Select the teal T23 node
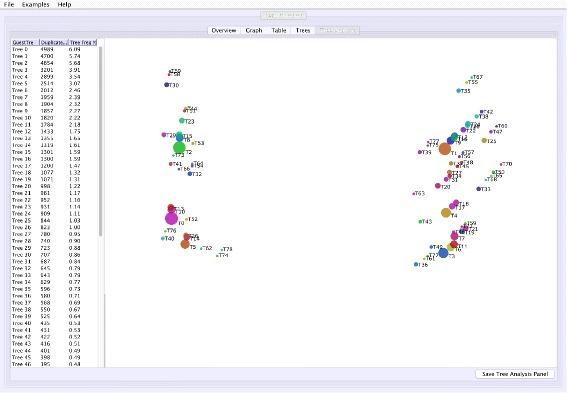This screenshot has width=567, height=393. pos(182,120)
